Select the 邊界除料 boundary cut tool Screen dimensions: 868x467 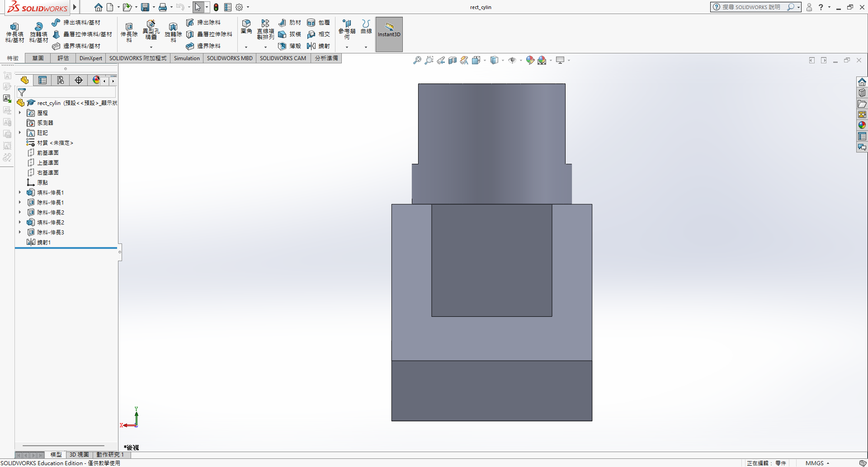[203, 46]
